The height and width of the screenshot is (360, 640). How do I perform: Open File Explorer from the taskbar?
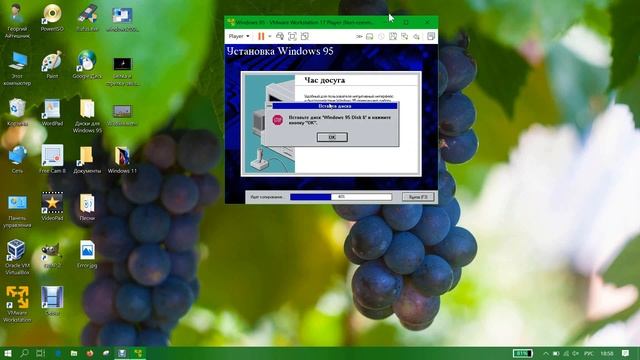pyautogui.click(x=74, y=353)
